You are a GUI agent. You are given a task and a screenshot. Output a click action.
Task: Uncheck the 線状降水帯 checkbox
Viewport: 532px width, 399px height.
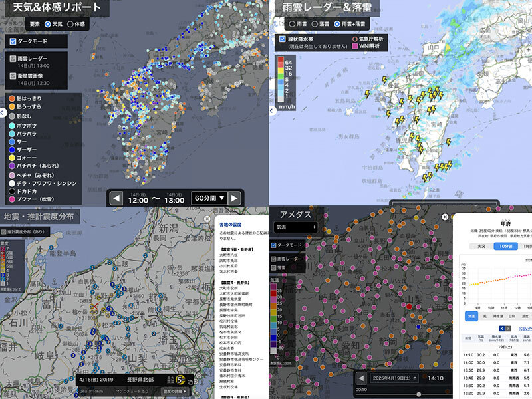click(x=281, y=39)
